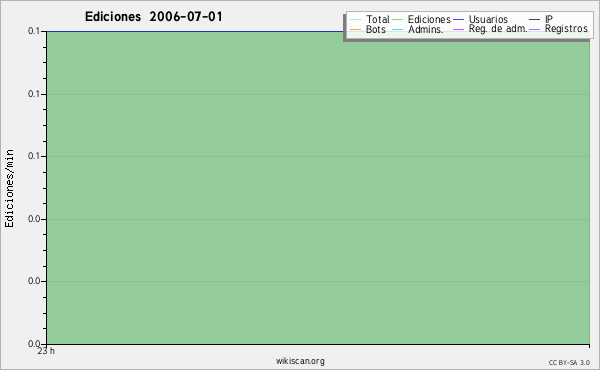Viewport: 600px width, 370px height.
Task: Click the Bots legend label
Action: (375, 29)
